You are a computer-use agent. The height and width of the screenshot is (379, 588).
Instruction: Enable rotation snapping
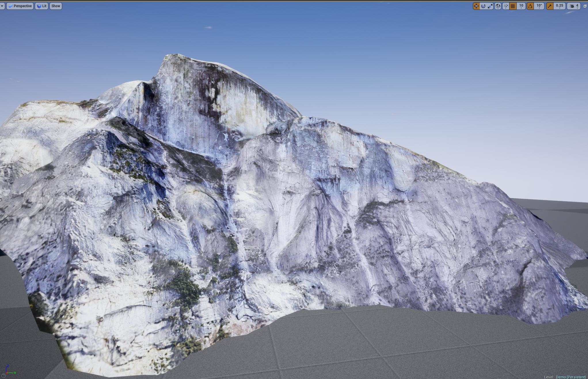(x=530, y=6)
